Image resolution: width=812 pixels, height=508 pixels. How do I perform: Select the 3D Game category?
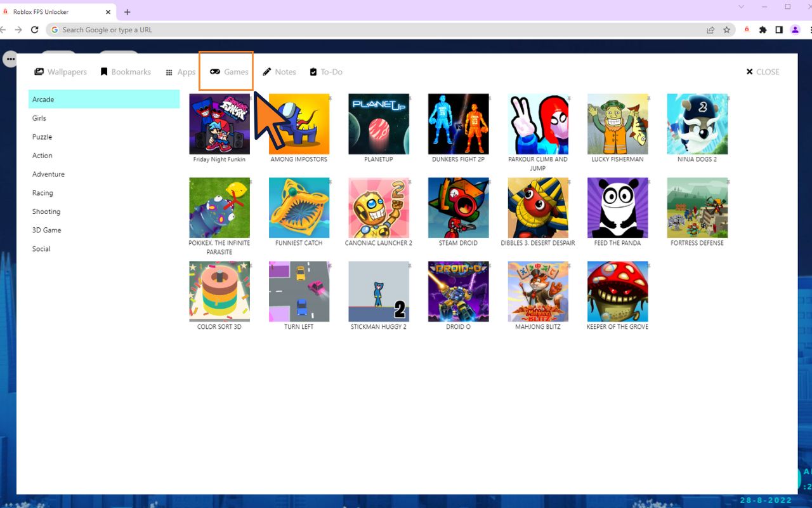pos(104,230)
